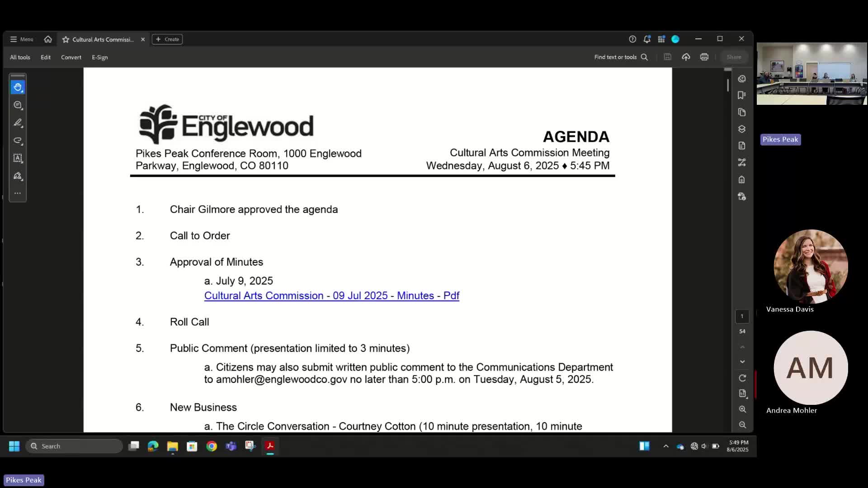The width and height of the screenshot is (868, 488).
Task: Open Adobe Acrobat in Windows taskbar
Action: (270, 446)
